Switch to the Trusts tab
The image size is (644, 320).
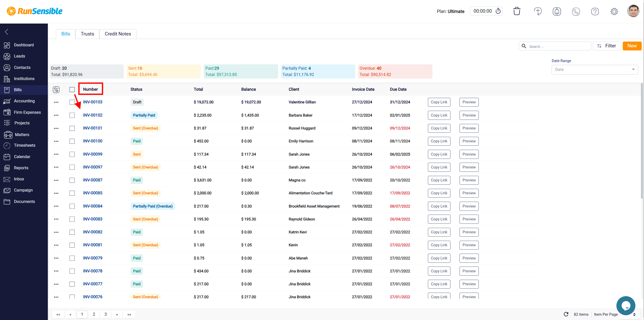tap(87, 34)
